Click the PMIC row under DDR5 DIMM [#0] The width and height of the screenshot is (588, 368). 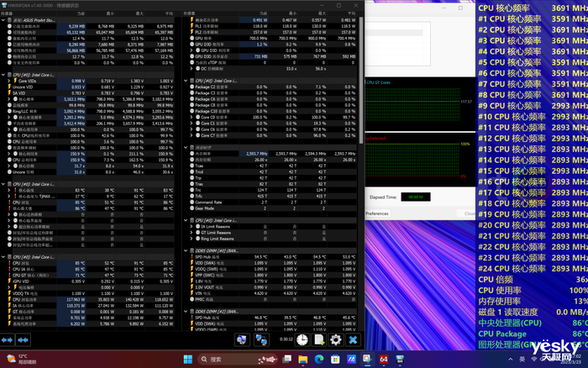tap(270, 299)
